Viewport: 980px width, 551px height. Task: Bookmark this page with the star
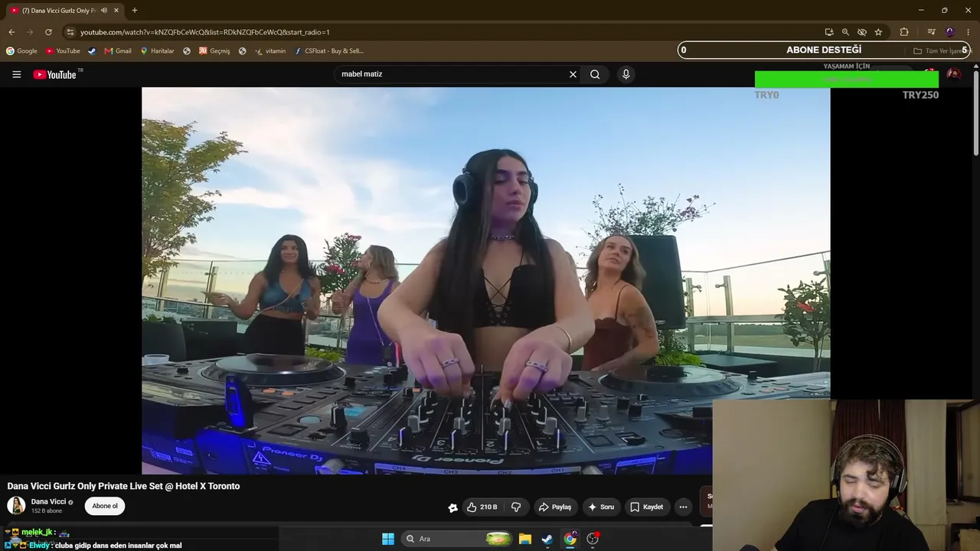(878, 32)
